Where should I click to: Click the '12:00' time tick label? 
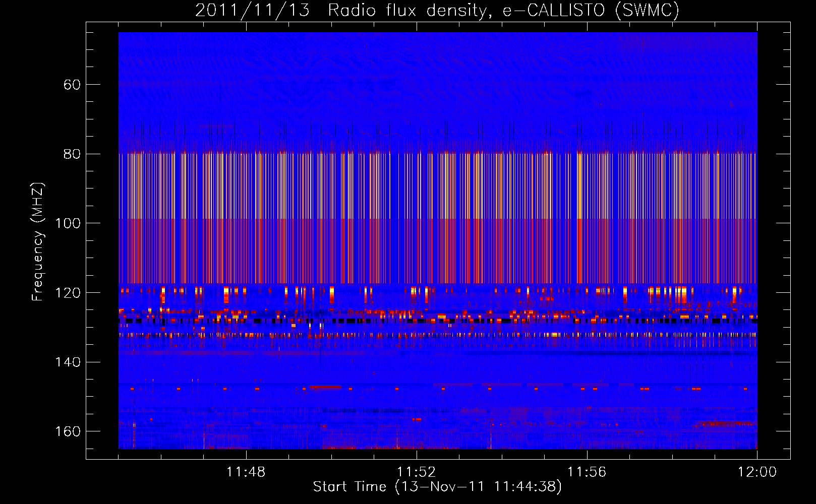pos(757,472)
